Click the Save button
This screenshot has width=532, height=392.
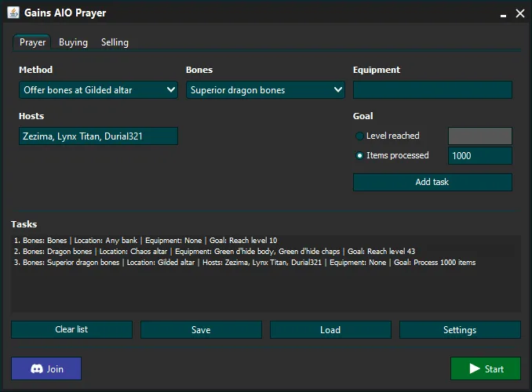point(201,329)
